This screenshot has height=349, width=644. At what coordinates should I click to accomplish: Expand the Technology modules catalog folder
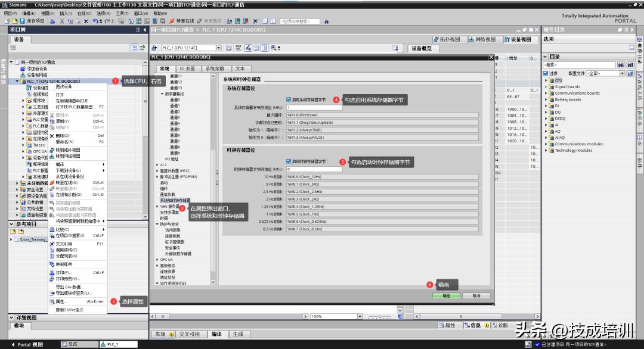tap(546, 151)
